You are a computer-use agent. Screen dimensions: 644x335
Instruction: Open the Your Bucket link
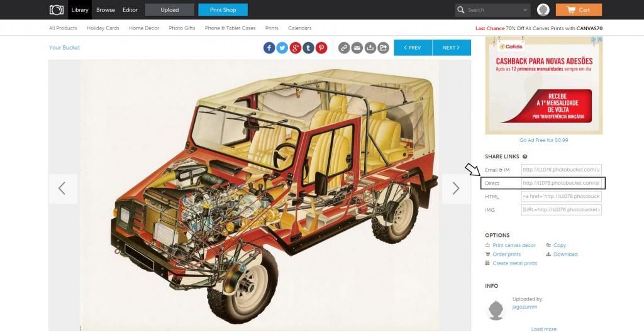(65, 48)
